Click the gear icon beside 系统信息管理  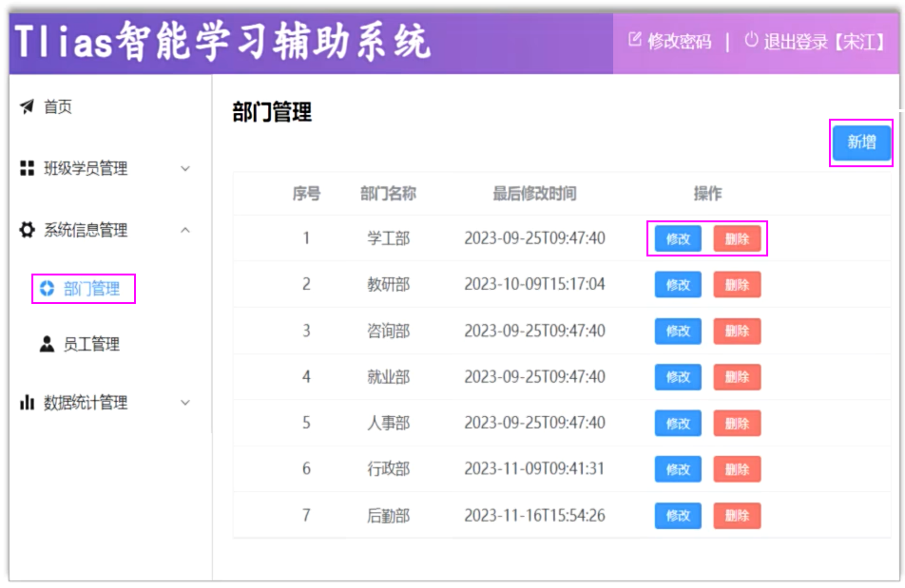(x=27, y=230)
